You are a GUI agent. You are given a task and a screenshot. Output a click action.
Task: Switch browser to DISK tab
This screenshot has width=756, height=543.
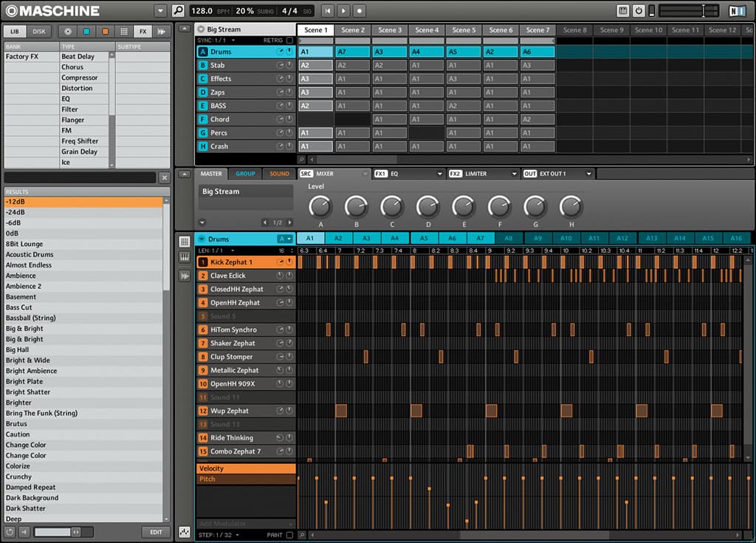39,31
